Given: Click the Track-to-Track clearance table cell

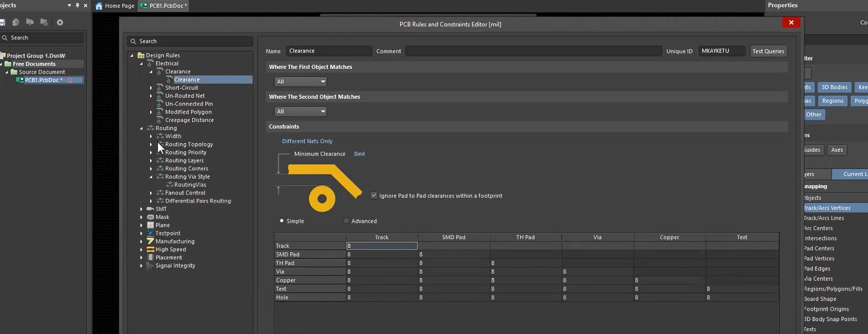Looking at the screenshot, I should 381,246.
